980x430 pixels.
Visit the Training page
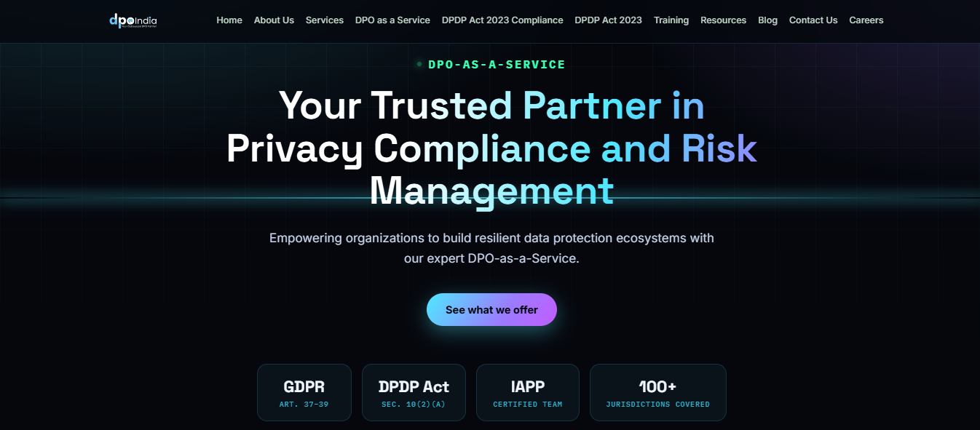coord(671,20)
